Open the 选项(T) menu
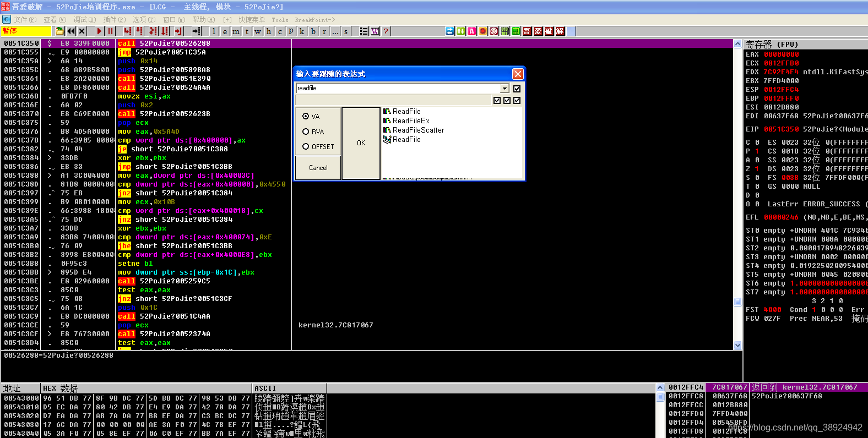This screenshot has width=868, height=438. 144,20
